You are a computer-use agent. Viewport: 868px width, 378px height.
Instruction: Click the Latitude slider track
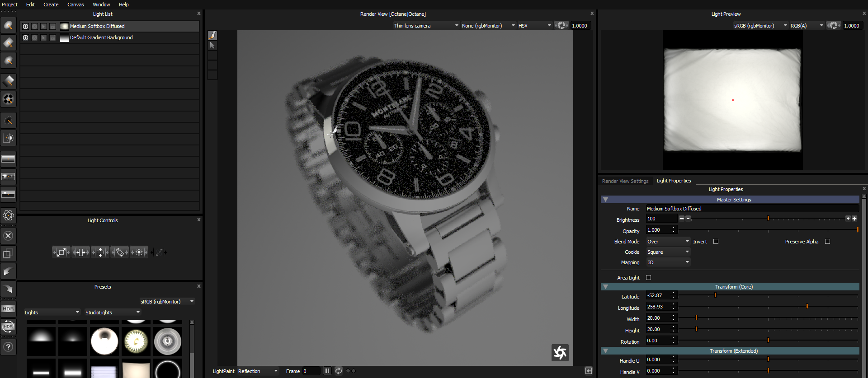tap(768, 295)
